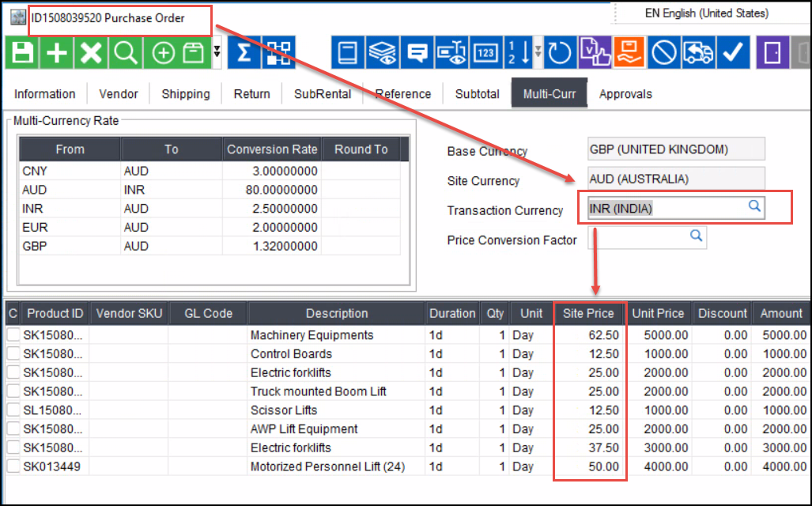
Task: Tick the checkbox beside Control Boards row
Action: point(13,353)
